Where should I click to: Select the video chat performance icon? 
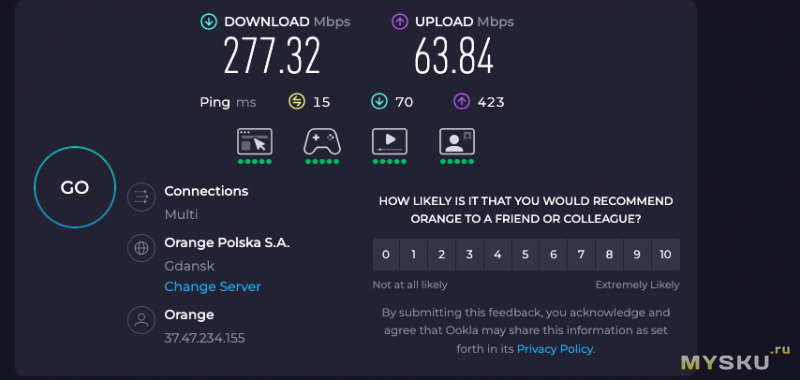pos(457,141)
